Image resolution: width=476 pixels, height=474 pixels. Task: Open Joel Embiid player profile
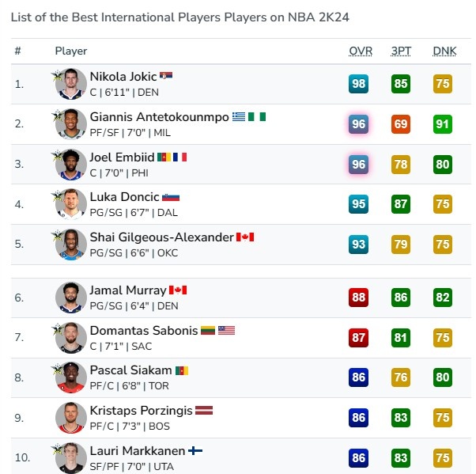pyautogui.click(x=122, y=157)
